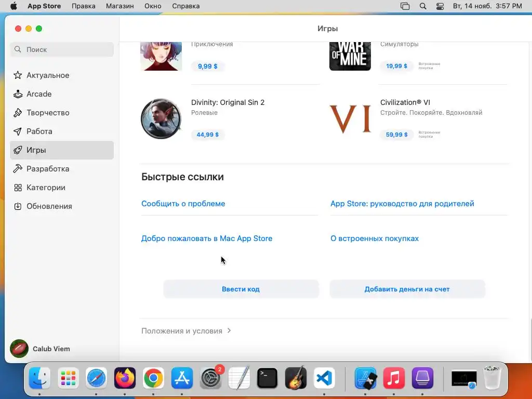The height and width of the screenshot is (399, 532).
Task: Launch Safari from the Dock
Action: coord(96,378)
